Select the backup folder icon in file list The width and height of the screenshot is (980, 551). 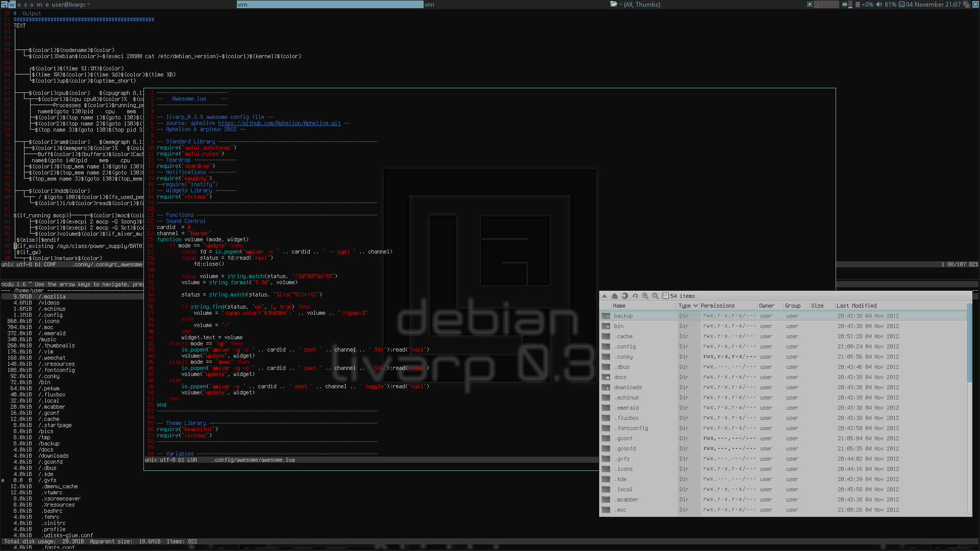click(x=606, y=316)
